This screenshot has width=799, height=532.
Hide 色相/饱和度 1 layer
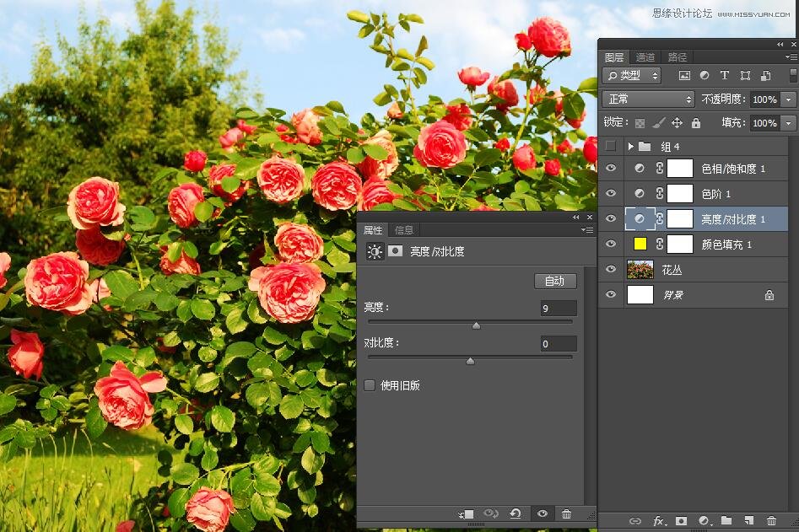coord(611,168)
